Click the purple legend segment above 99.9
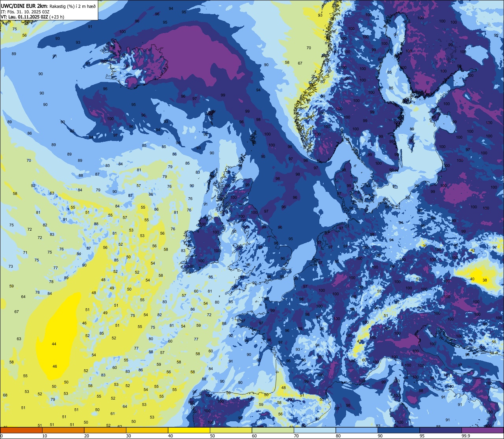The height and width of the screenshot is (439, 504). coord(483,430)
